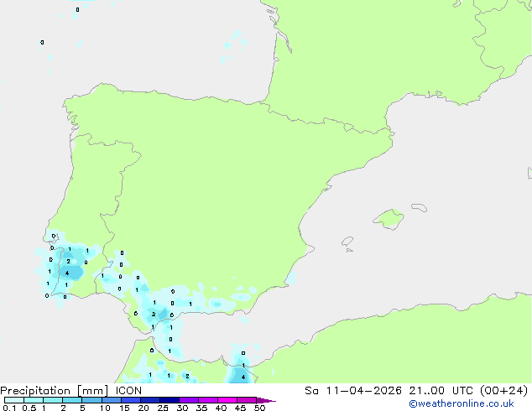Pick the 40–45 mm magenta legend swatch
Screen dimensions: 532x411
pos(227,400)
